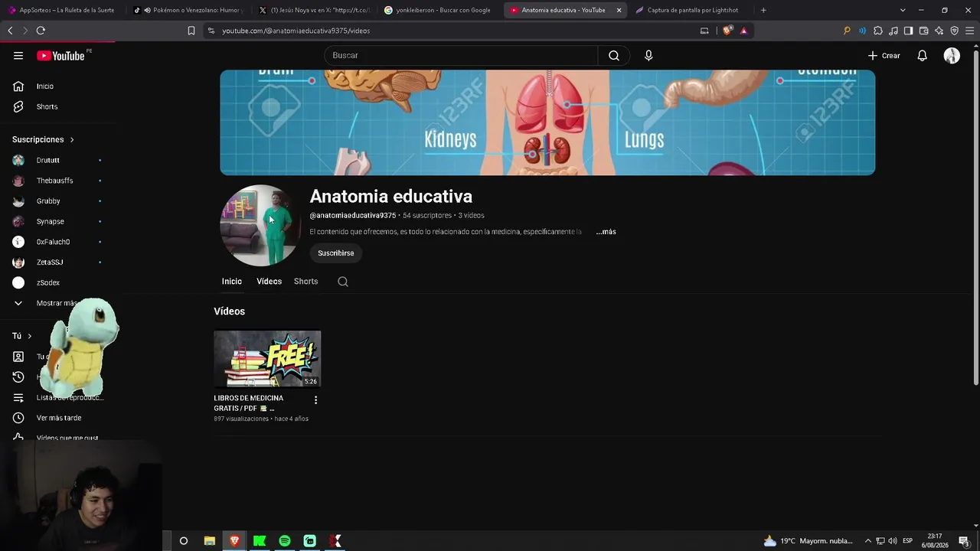This screenshot has height=551, width=980.
Task: Open the media control music note icon
Action: [x=893, y=31]
